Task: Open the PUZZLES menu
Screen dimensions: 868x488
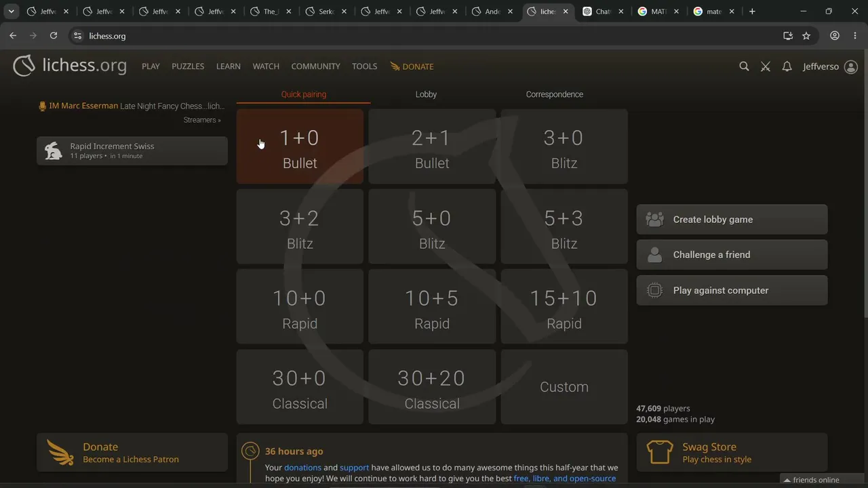Action: (x=188, y=66)
